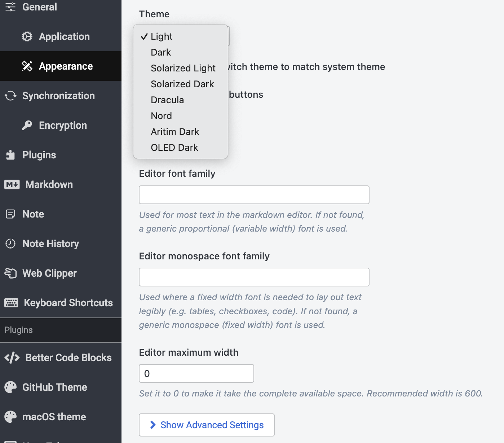This screenshot has width=504, height=443.
Task: Click the GitHub Theme palette icon
Action: (x=10, y=387)
